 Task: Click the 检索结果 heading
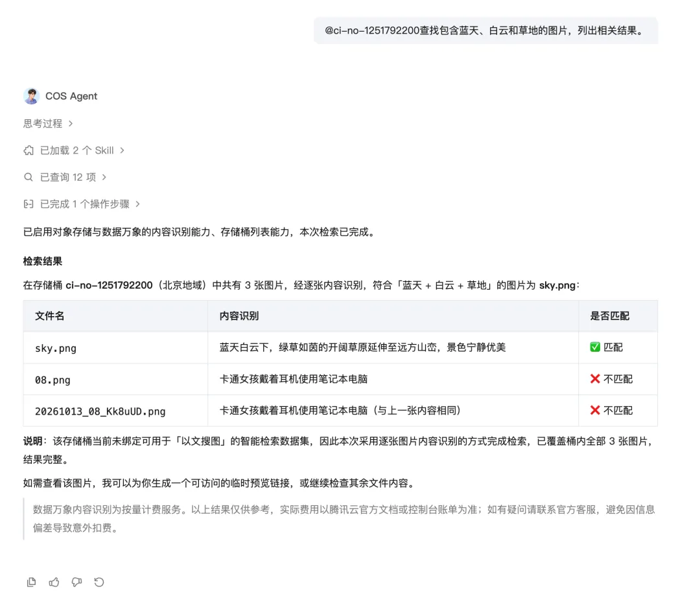click(x=43, y=261)
